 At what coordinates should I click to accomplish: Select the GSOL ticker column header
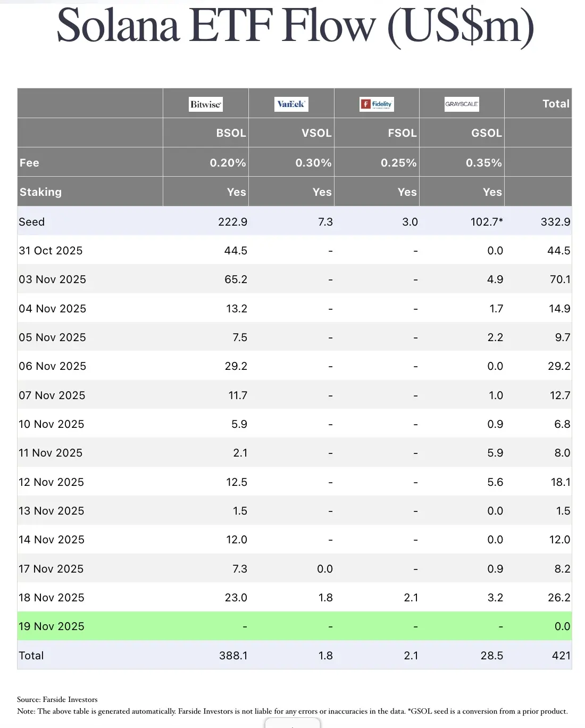click(x=487, y=133)
